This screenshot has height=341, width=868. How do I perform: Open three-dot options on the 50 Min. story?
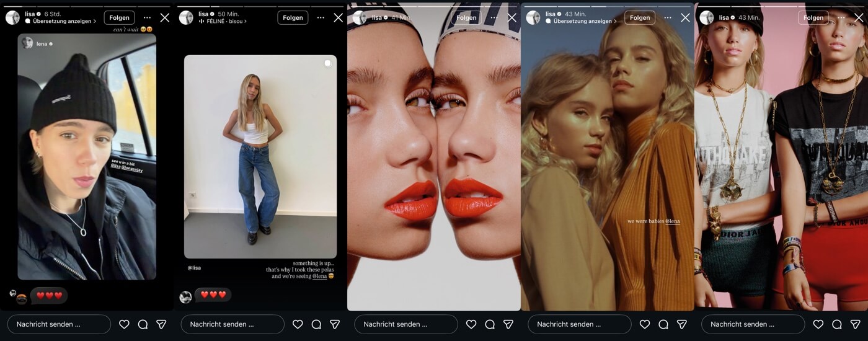321,18
